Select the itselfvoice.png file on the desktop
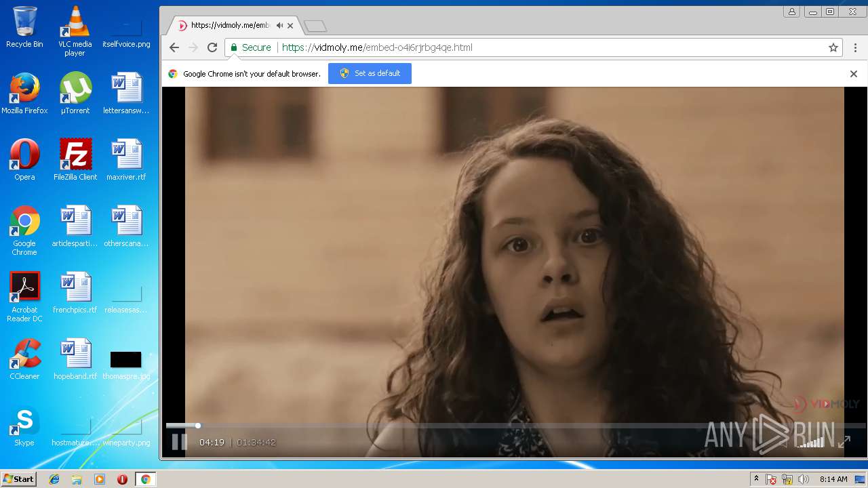The height and width of the screenshot is (488, 868). tap(126, 27)
